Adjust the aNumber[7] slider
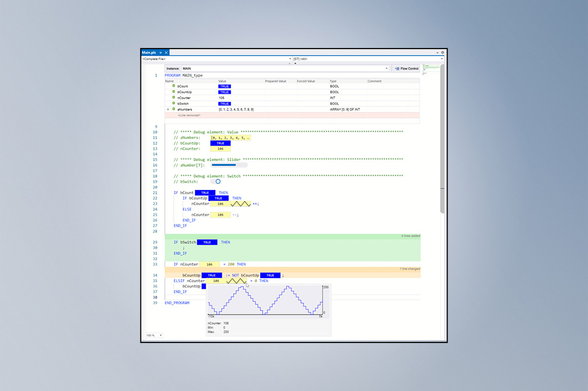 point(229,165)
